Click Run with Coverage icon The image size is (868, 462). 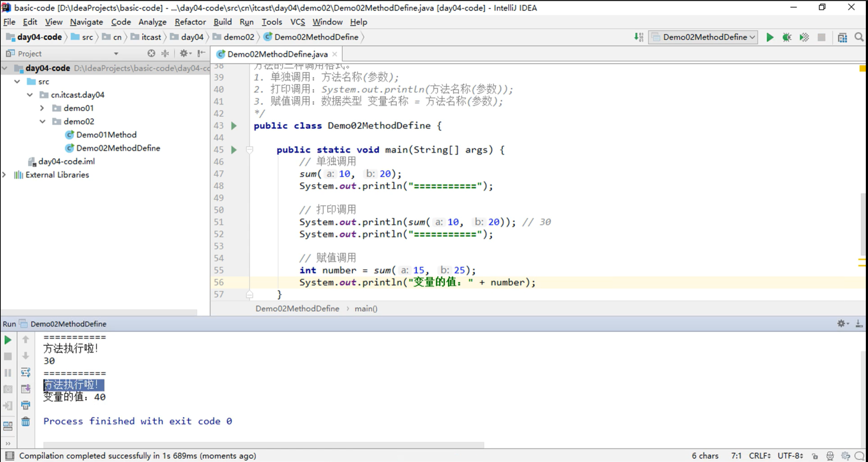pyautogui.click(x=804, y=37)
